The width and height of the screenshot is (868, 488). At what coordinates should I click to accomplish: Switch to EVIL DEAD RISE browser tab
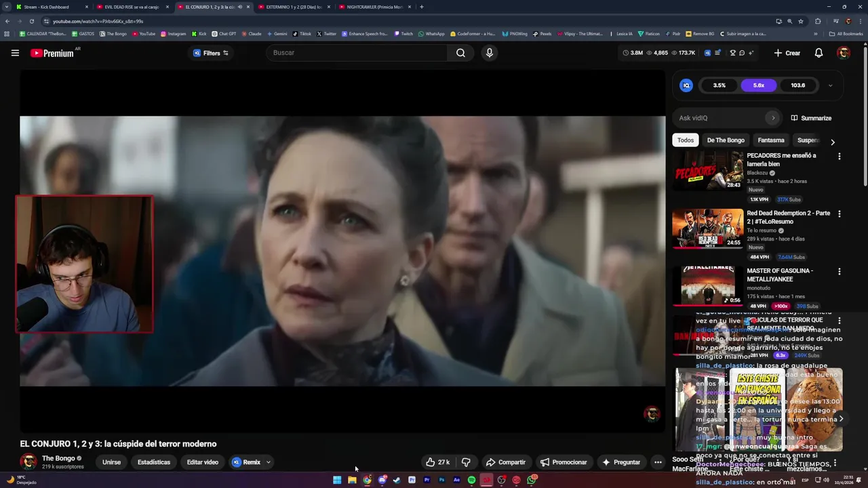(x=132, y=7)
